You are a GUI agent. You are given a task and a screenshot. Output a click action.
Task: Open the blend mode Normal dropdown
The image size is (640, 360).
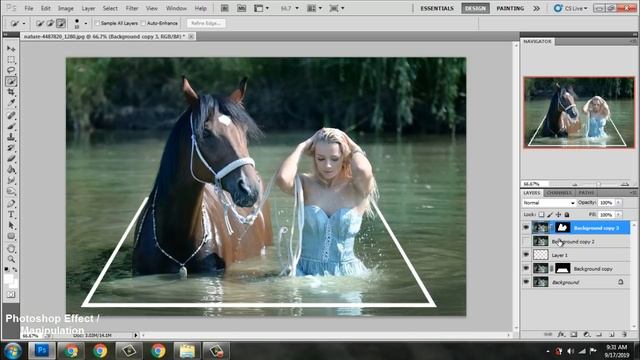(x=549, y=202)
